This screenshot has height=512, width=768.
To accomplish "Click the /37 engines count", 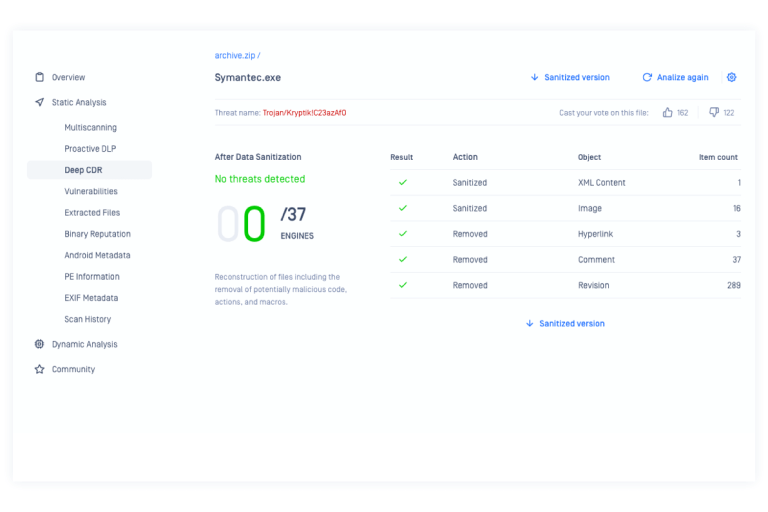I will pyautogui.click(x=293, y=214).
